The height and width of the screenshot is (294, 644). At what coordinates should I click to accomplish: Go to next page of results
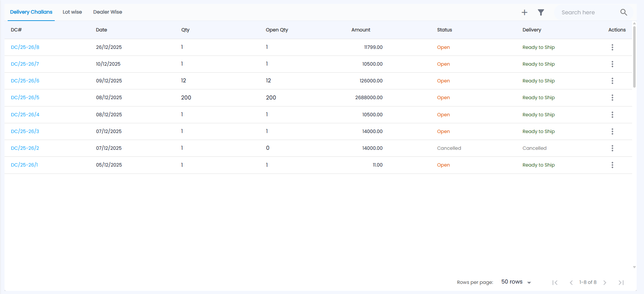[x=605, y=282]
